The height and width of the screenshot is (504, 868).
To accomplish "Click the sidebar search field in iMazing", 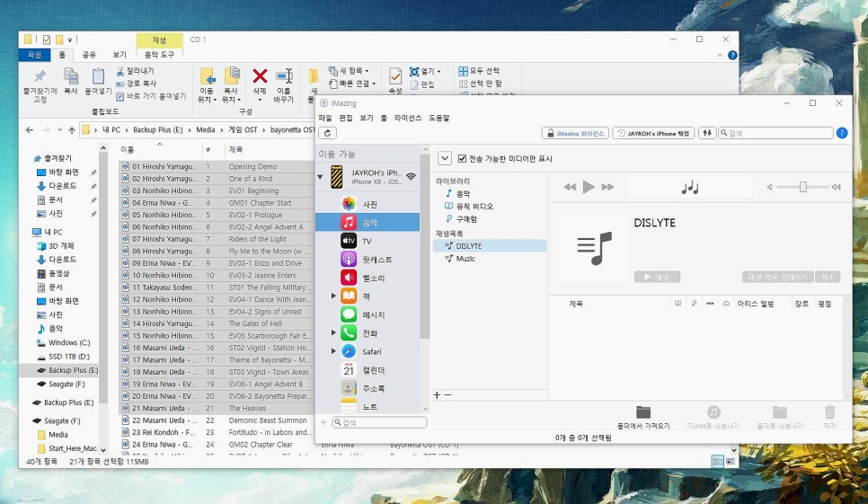I will pos(379,422).
